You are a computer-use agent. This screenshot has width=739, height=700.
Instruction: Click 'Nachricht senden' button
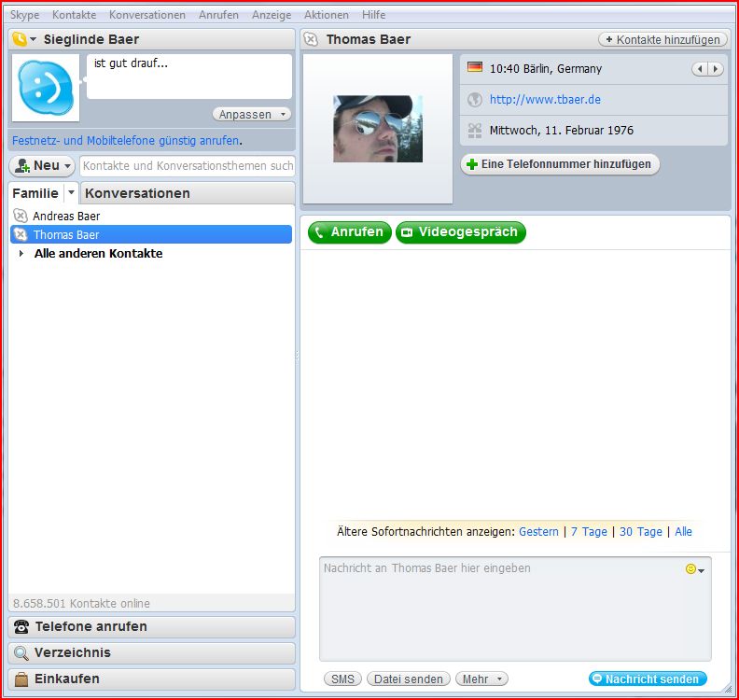coord(648,679)
